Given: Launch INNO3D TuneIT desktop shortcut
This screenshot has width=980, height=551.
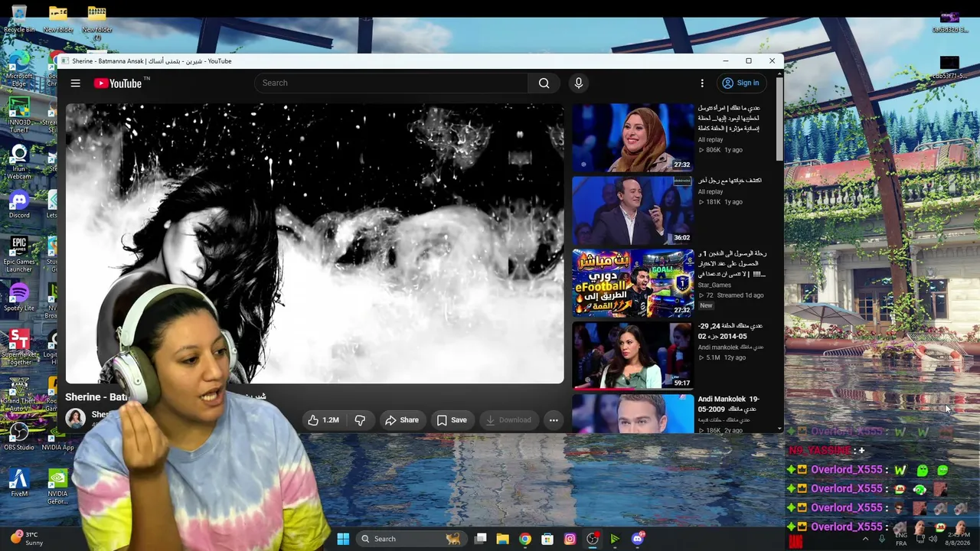Looking at the screenshot, I should click(x=19, y=116).
